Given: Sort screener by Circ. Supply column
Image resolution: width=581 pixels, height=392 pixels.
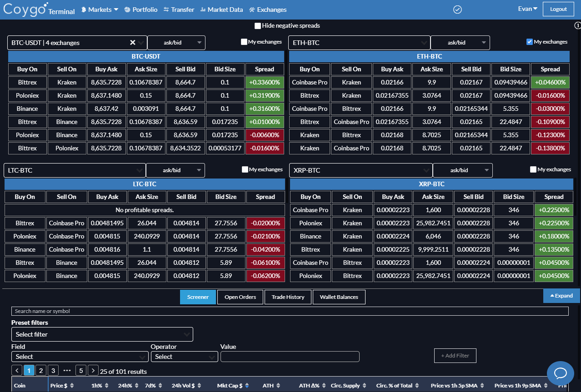Looking at the screenshot, I should coord(364,386).
